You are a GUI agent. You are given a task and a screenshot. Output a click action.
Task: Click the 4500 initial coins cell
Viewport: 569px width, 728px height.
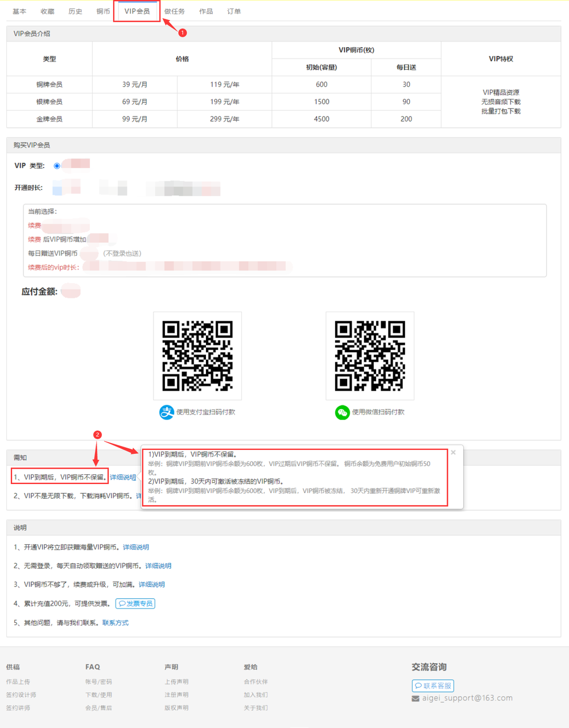[321, 119]
